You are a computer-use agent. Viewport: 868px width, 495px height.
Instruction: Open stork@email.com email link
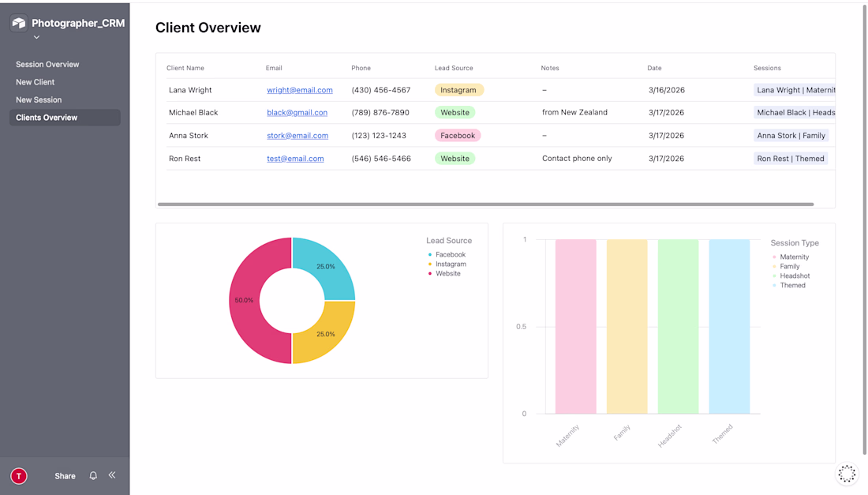(x=297, y=135)
